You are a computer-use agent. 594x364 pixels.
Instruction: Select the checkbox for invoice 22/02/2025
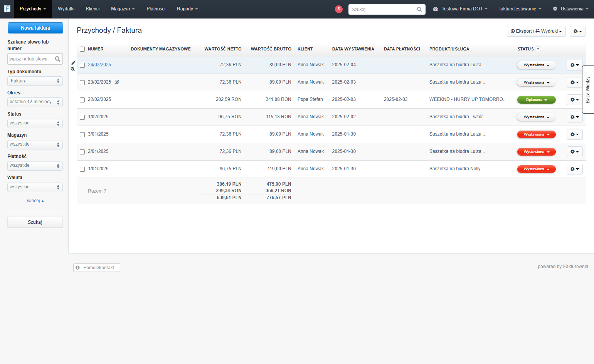[82, 100]
